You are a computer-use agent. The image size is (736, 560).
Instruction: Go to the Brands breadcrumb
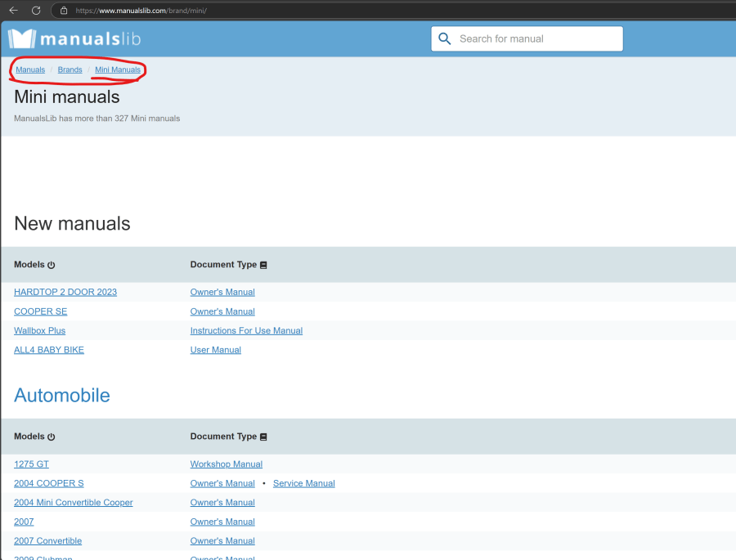70,70
